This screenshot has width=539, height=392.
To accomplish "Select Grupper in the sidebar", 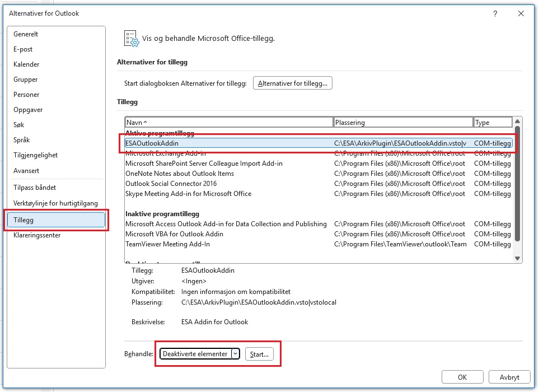I will tap(57, 80).
